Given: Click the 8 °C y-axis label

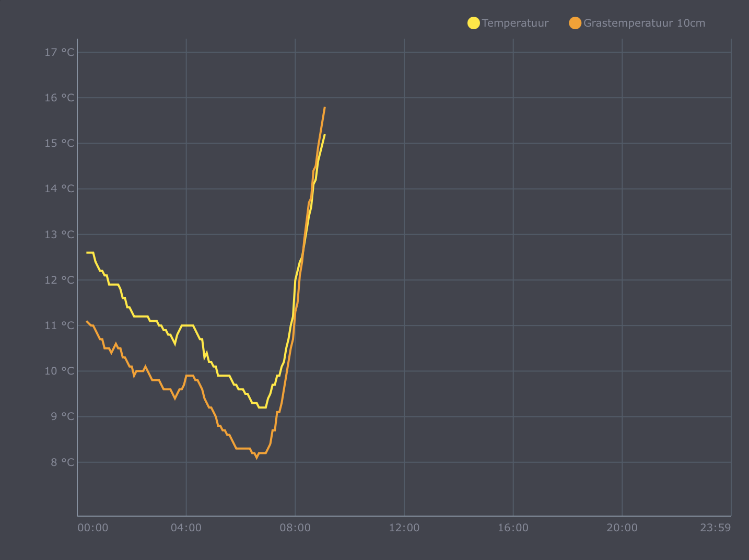Looking at the screenshot, I should (x=62, y=462).
